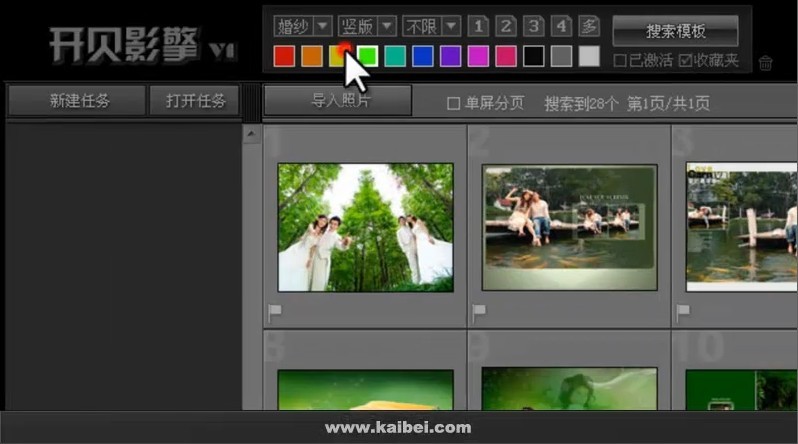The height and width of the screenshot is (444, 798).
Task: Select the dark gray color swatch
Action: (561, 56)
